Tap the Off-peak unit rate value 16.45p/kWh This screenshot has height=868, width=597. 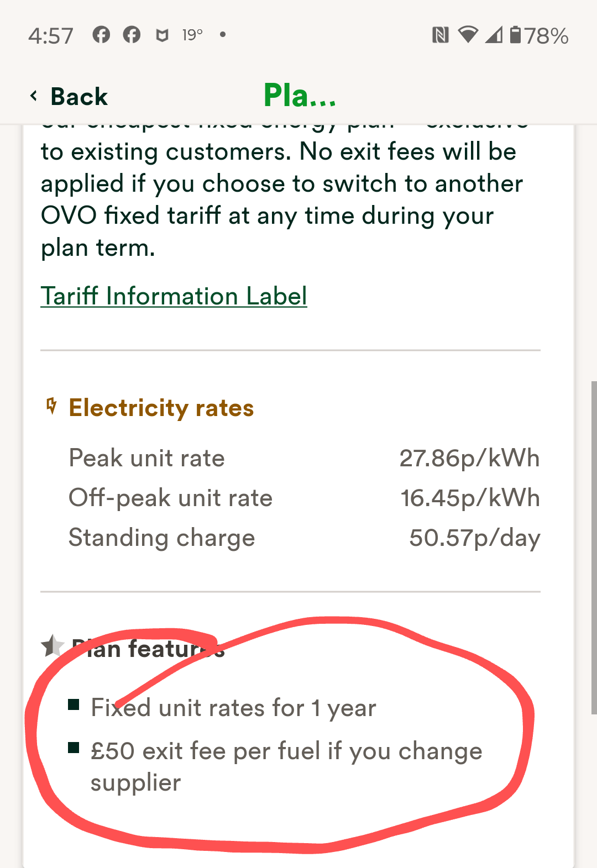click(470, 498)
